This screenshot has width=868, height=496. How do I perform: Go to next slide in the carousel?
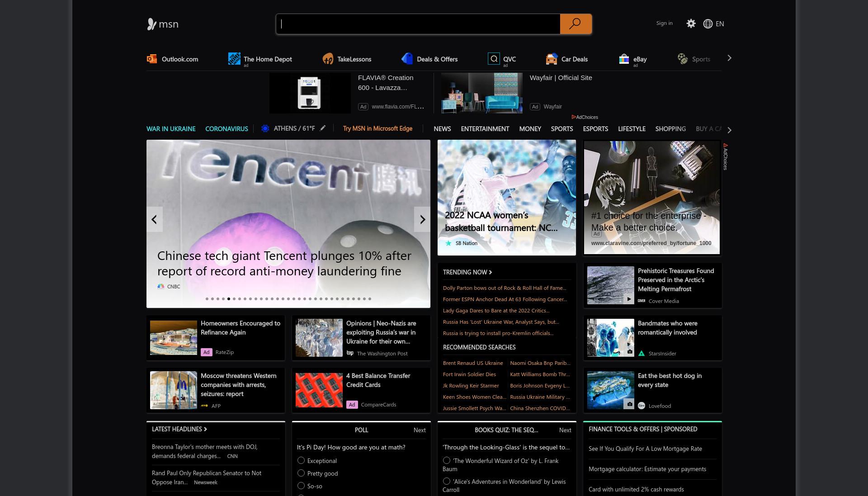[x=422, y=219]
